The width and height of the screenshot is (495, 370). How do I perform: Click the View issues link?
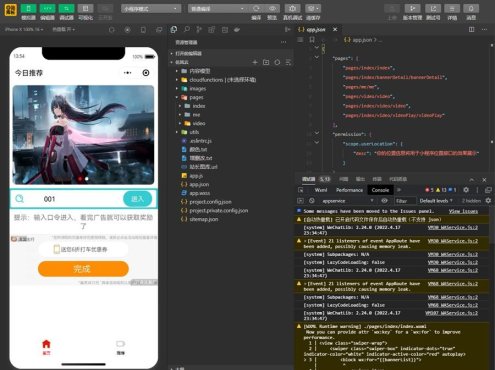pos(463,211)
